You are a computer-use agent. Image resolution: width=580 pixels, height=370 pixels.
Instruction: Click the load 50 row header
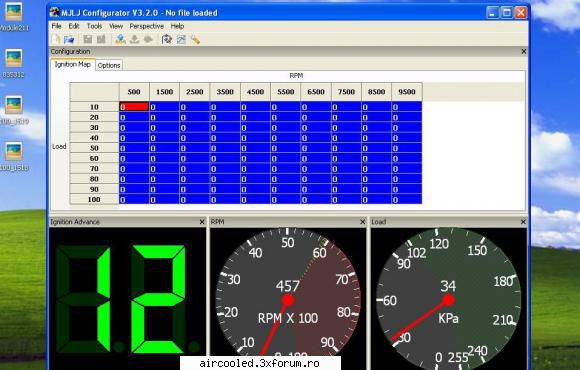[x=94, y=148]
